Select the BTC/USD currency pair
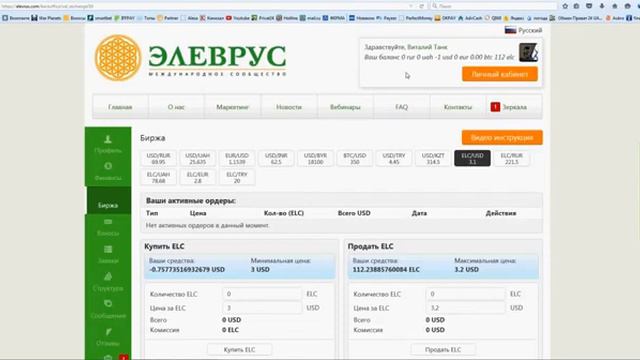Screen dimensions: 640x360 coord(354,158)
